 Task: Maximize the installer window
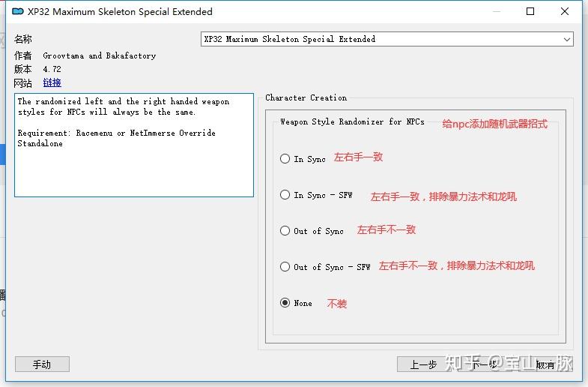click(530, 12)
